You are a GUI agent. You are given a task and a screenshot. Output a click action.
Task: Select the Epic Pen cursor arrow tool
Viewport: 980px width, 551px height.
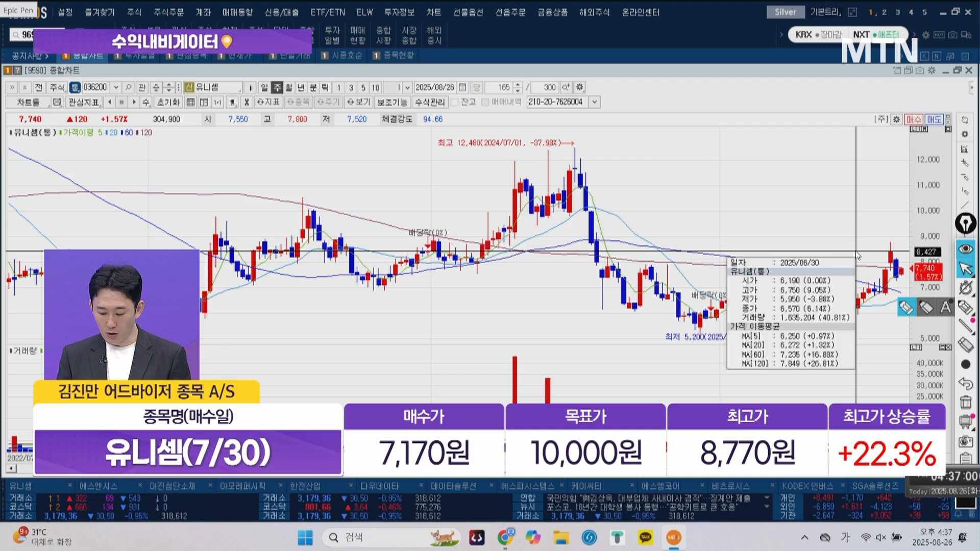click(x=965, y=268)
